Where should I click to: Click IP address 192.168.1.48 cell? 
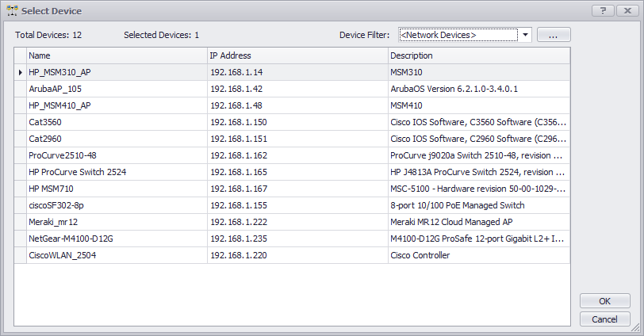tap(297, 105)
